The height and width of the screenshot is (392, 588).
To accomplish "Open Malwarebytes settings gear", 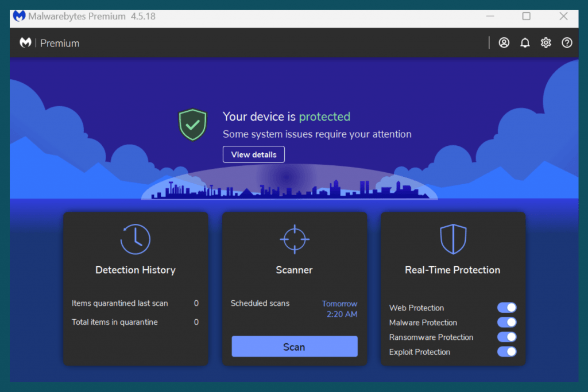I will [x=546, y=42].
